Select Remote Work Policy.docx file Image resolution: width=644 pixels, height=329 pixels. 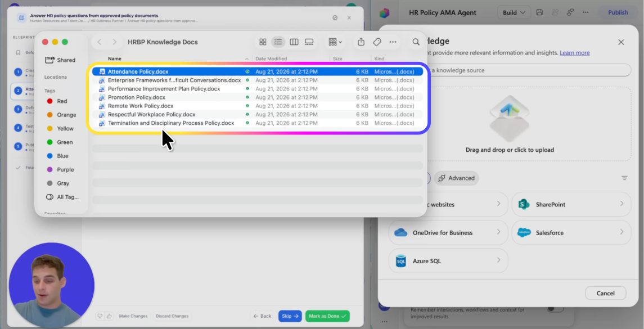[258, 106]
